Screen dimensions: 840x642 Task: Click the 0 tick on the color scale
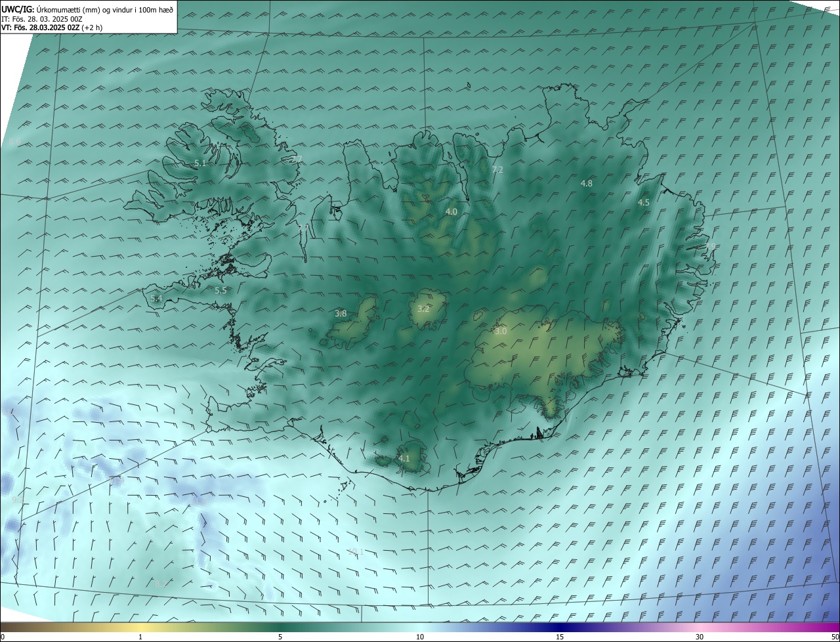[2, 637]
